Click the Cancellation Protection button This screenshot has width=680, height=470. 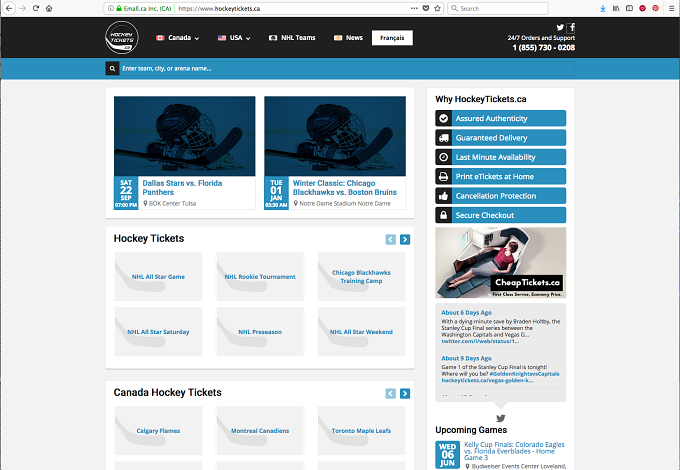pyautogui.click(x=500, y=196)
